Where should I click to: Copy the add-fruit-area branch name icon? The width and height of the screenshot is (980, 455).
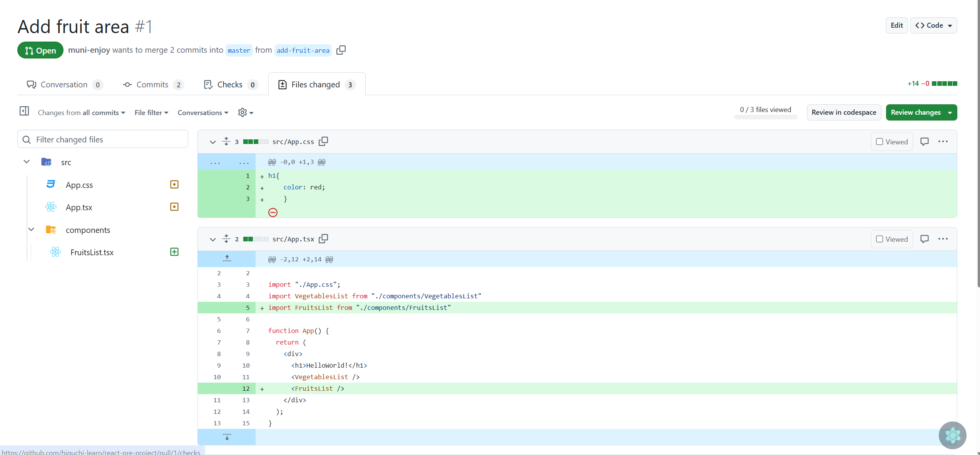pyautogui.click(x=341, y=50)
